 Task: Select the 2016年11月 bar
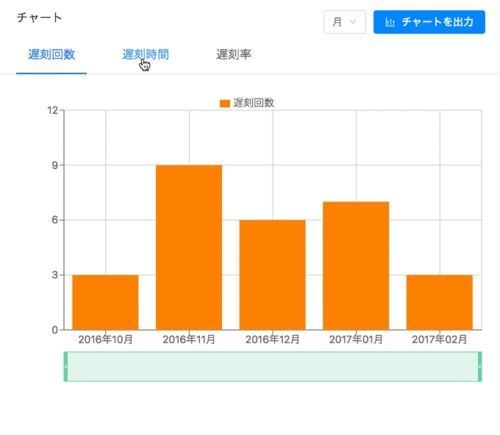point(189,247)
